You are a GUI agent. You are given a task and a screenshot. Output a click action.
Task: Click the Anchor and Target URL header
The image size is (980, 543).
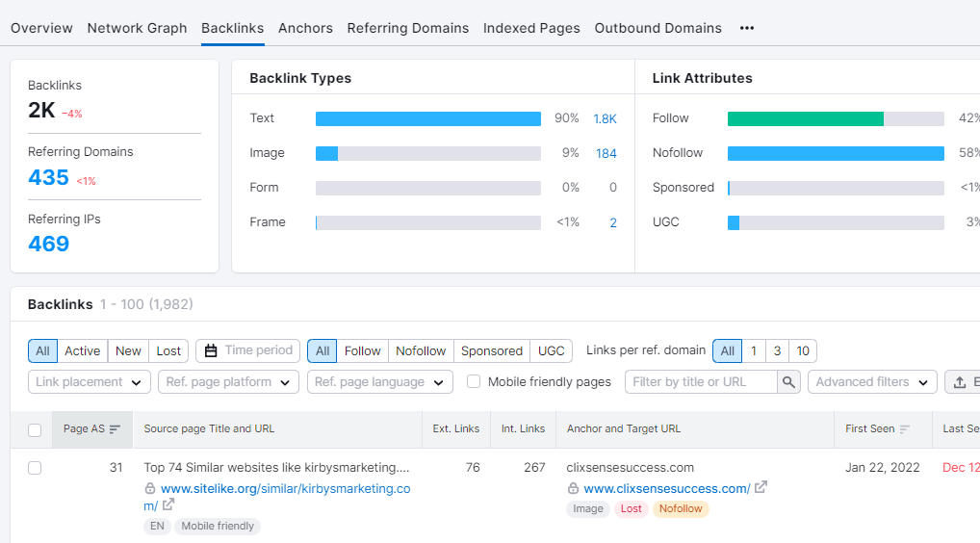click(x=624, y=428)
